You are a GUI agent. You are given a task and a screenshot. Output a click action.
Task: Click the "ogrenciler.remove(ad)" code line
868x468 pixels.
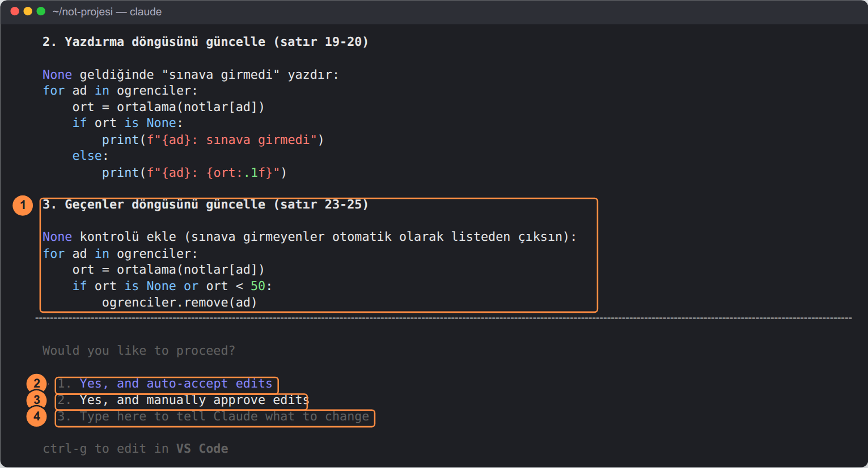coord(179,303)
